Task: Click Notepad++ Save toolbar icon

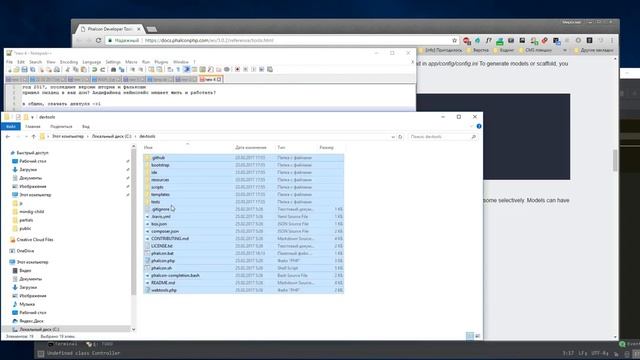Action: point(24,69)
